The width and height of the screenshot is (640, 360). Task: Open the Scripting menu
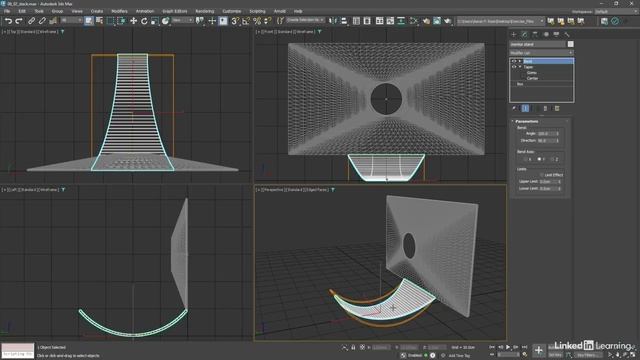[x=257, y=11]
